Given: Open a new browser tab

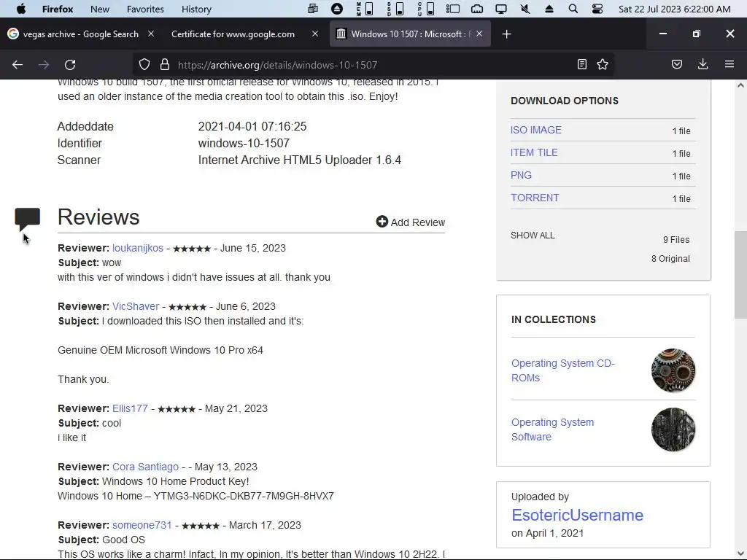Looking at the screenshot, I should coord(506,34).
